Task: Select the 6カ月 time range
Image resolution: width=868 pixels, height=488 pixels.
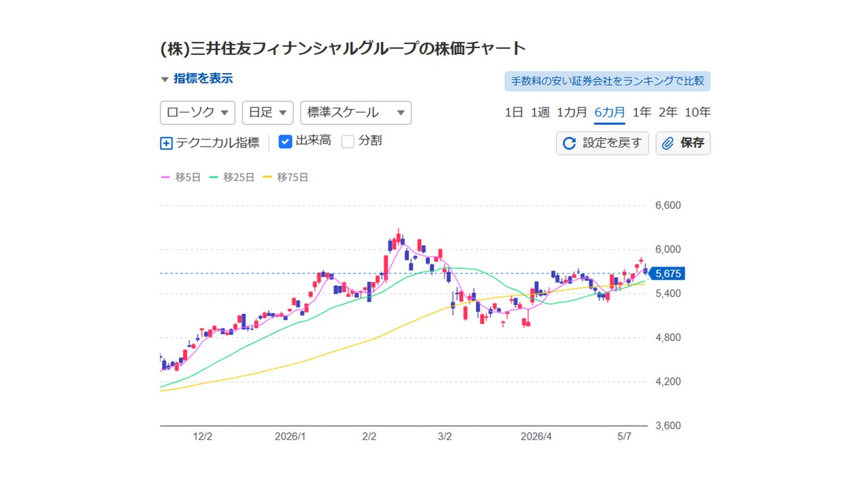Action: pyautogui.click(x=610, y=113)
